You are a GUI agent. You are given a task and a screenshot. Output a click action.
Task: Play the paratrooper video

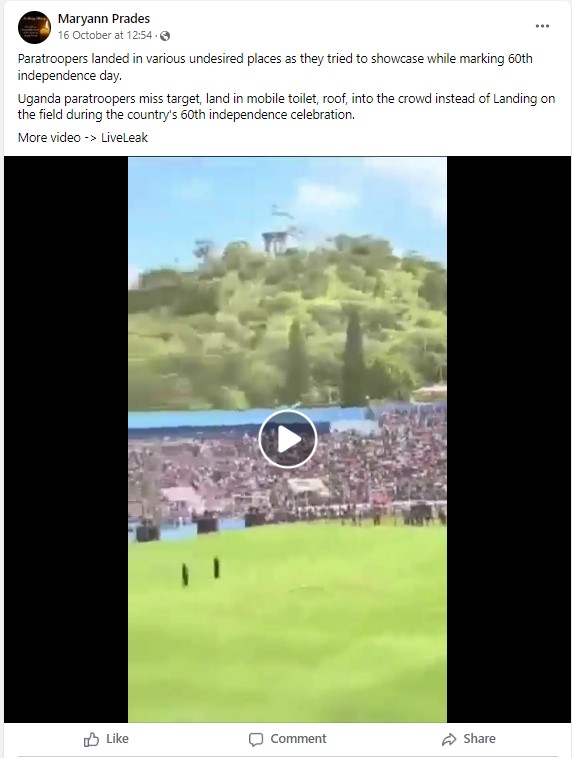[288, 439]
